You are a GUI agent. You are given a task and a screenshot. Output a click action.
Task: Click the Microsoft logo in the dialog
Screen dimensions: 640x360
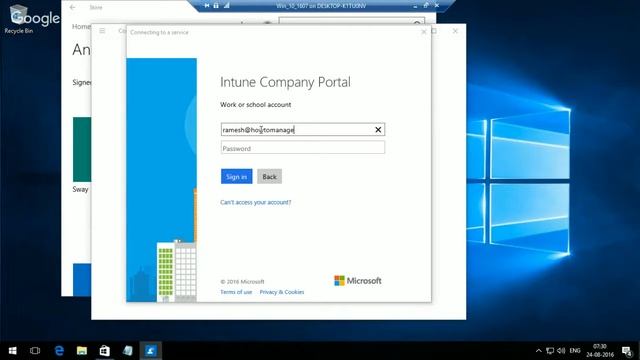(358, 280)
